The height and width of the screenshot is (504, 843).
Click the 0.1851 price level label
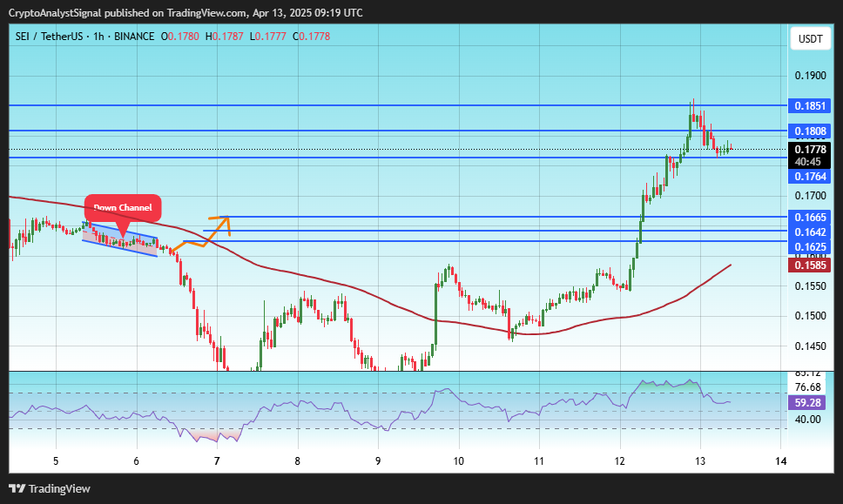(810, 106)
